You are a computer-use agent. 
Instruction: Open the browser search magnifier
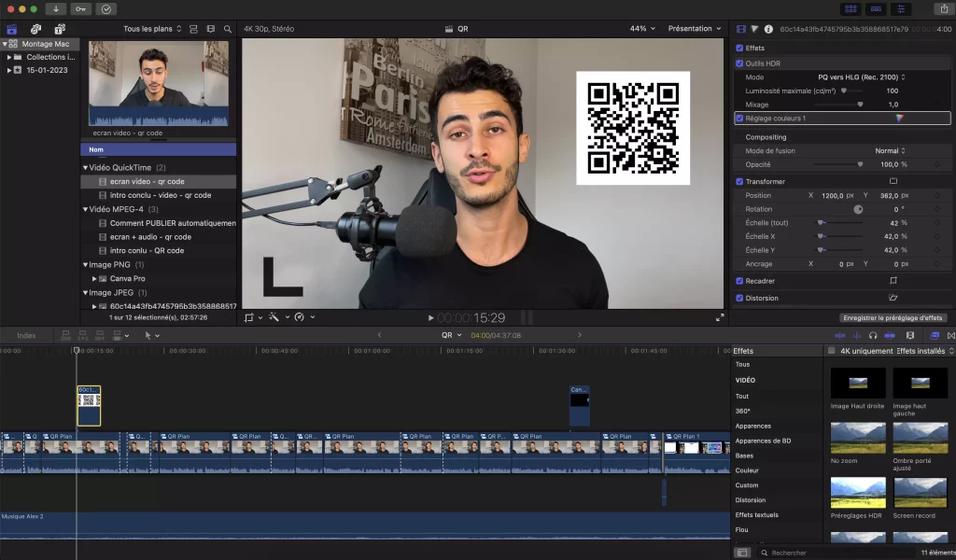[x=228, y=29]
